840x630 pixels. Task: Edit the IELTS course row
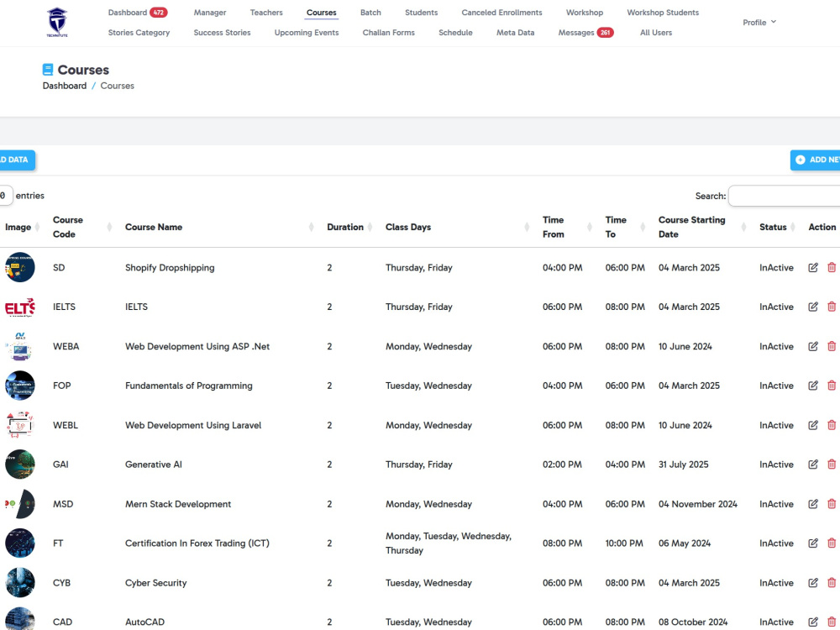pos(812,307)
